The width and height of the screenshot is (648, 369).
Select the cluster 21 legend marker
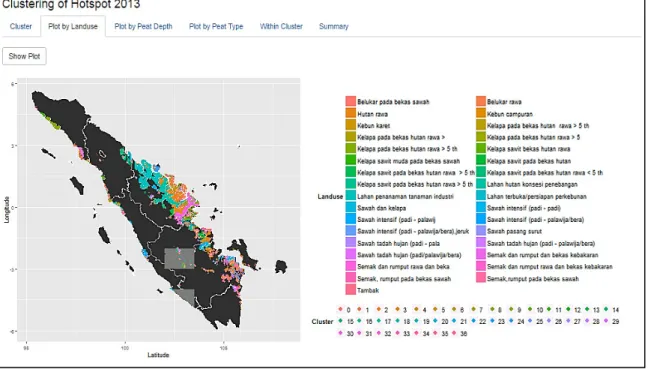click(x=454, y=321)
